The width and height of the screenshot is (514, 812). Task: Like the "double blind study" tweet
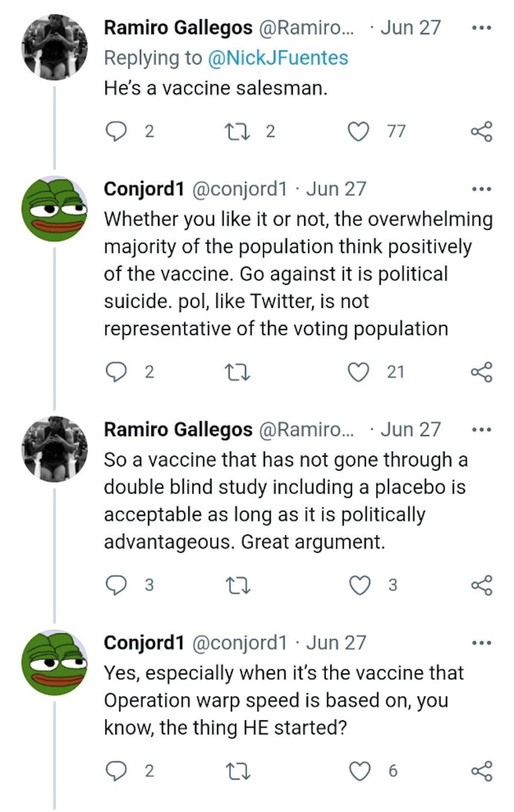[360, 585]
